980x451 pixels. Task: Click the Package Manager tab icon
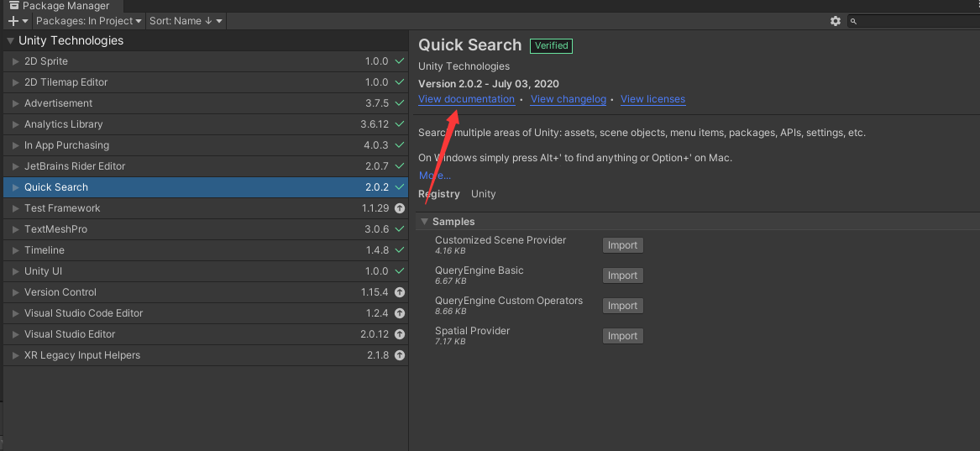tap(14, 6)
